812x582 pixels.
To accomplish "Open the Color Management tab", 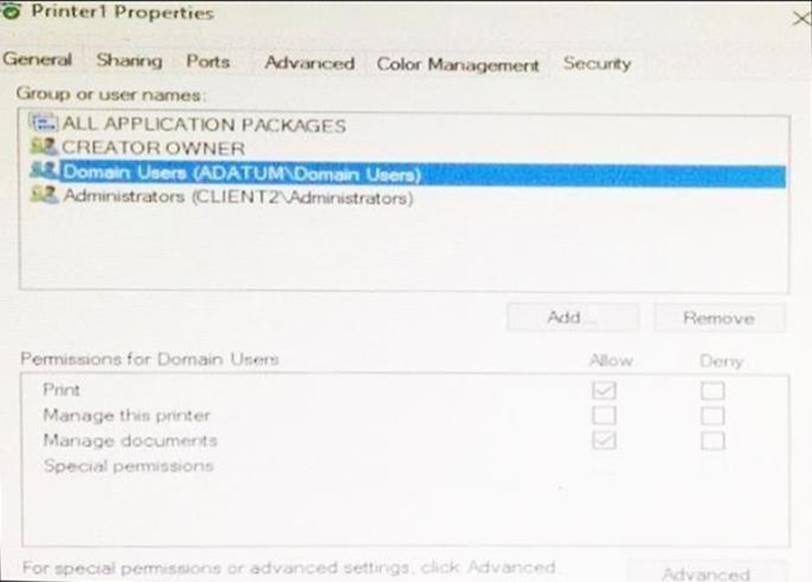I will pyautogui.click(x=457, y=64).
